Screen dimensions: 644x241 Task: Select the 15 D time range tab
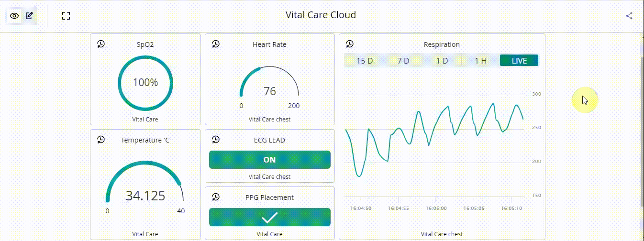pos(365,61)
